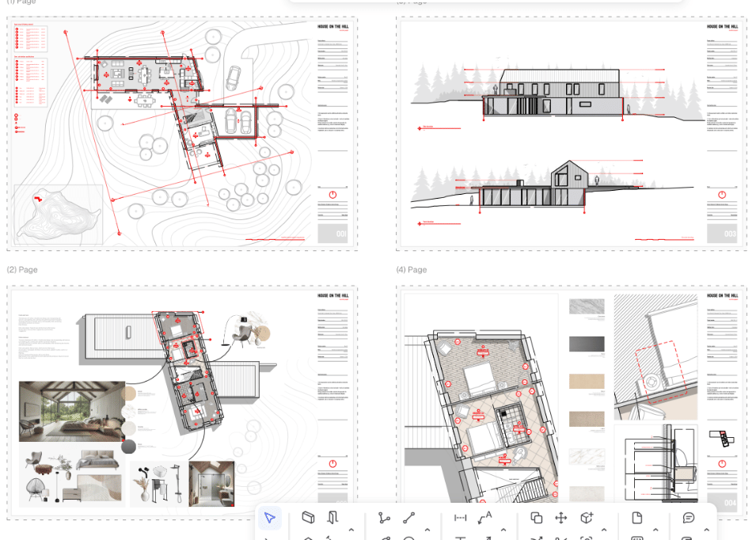Expand the line drawing tools group
756x540 pixels.
[427, 530]
